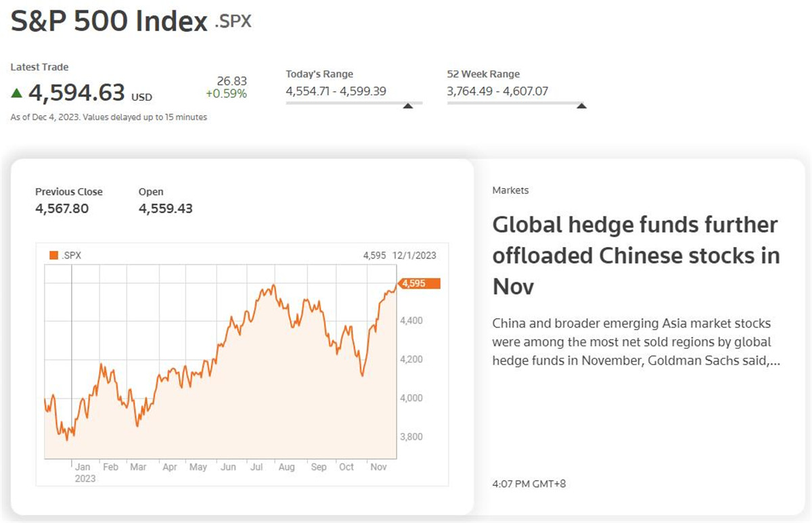Click the Oct label on chart axis
Image resolution: width=812 pixels, height=523 pixels.
346,467
